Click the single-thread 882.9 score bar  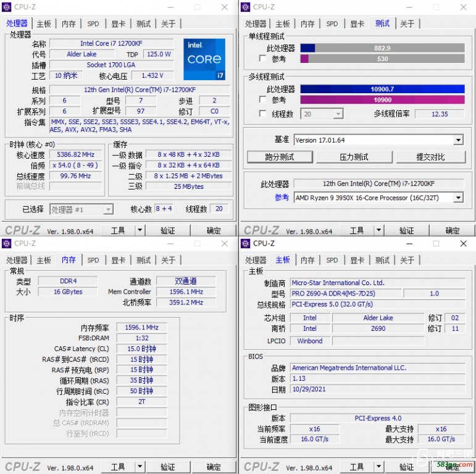[383, 48]
